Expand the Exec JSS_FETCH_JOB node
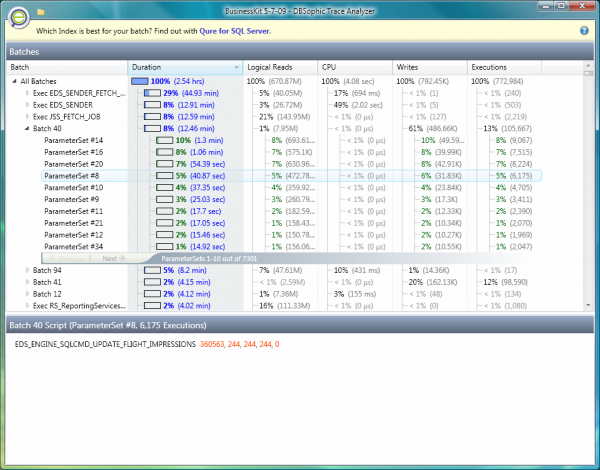 click(x=27, y=116)
